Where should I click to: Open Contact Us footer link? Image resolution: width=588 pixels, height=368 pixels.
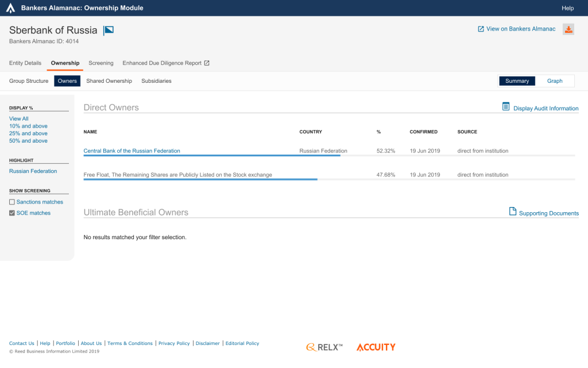(22, 344)
